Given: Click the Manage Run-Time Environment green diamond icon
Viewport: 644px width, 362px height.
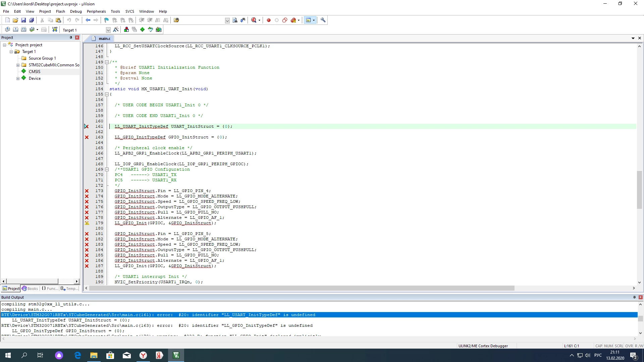Looking at the screenshot, I should (x=143, y=29).
